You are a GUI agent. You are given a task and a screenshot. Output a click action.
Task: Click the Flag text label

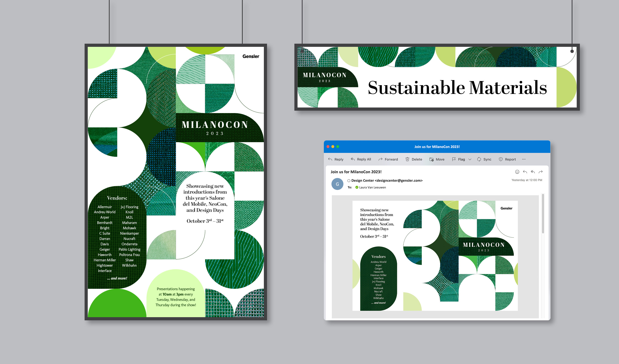coord(461,159)
